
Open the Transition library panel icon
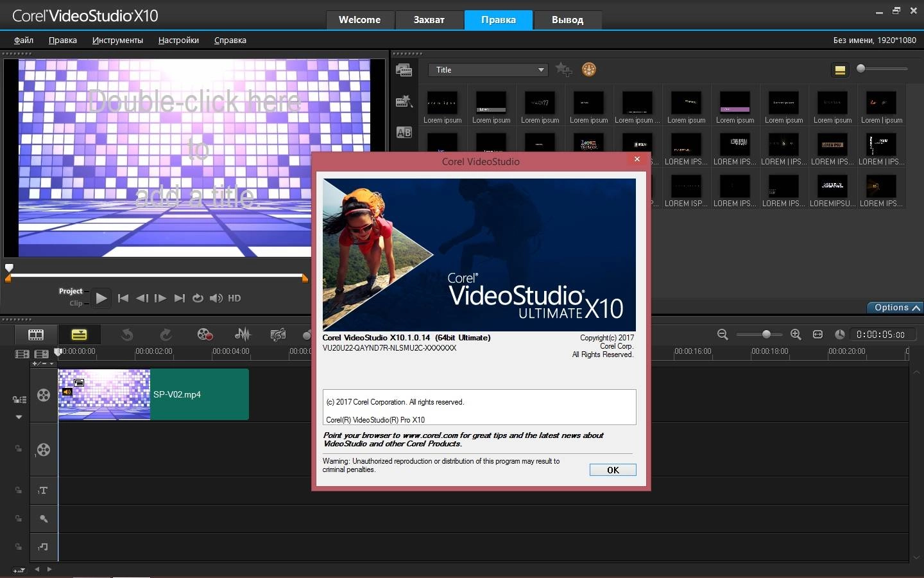[x=404, y=101]
